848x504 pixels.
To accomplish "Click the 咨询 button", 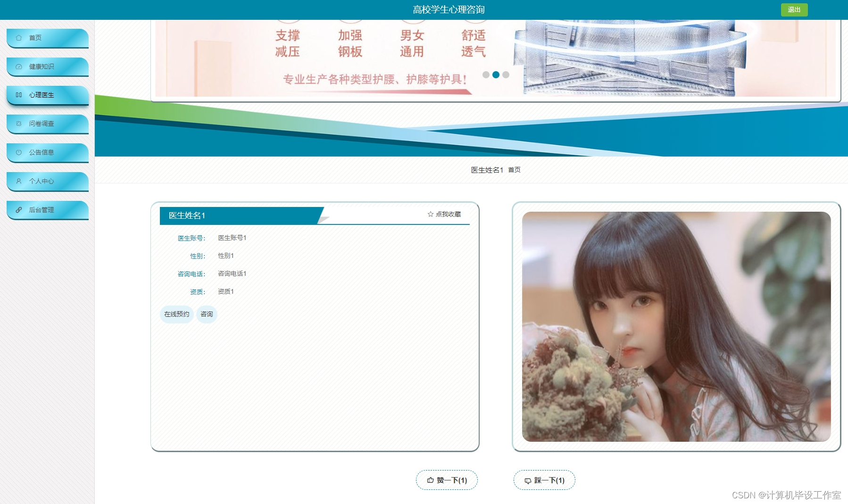I will point(207,314).
